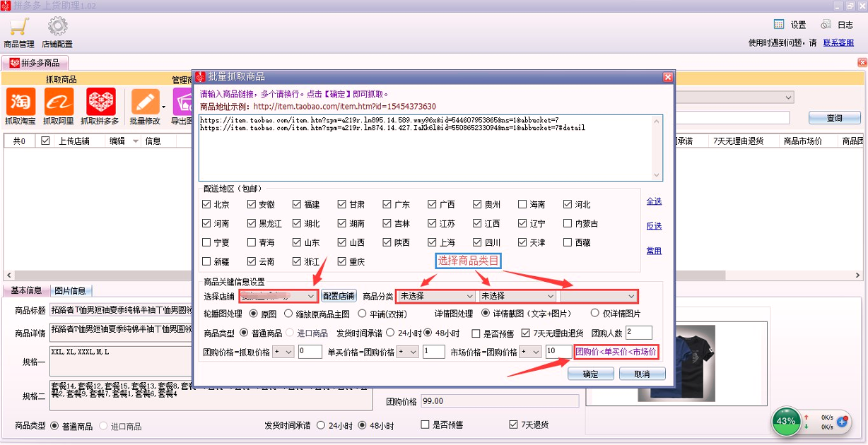Check 新疆 delivery region

point(206,262)
